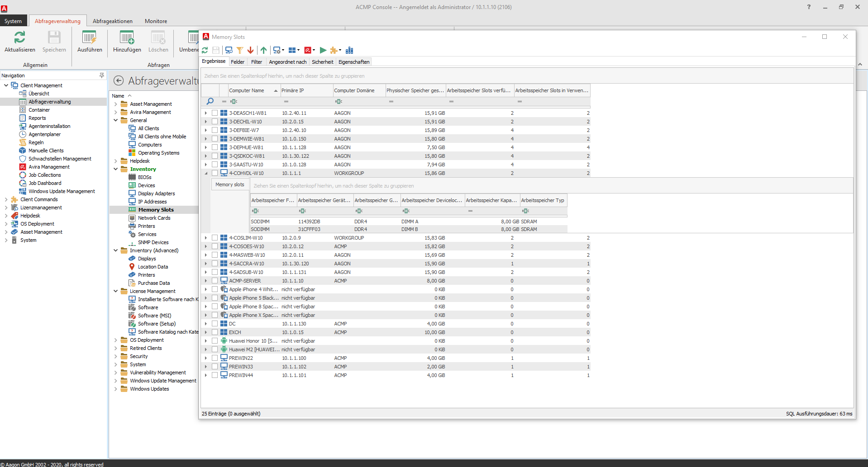Expand details of 3-DECHIL-W10 row
This screenshot has height=467, width=868.
[x=206, y=122]
